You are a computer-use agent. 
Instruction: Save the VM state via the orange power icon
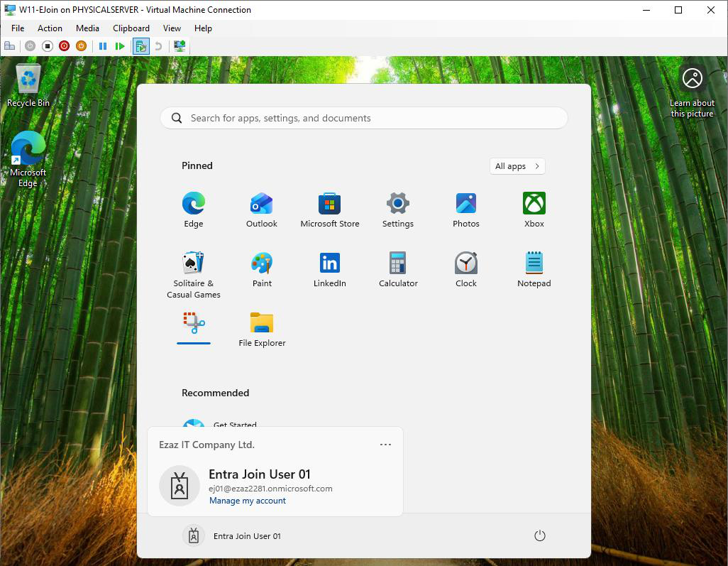[x=82, y=46]
